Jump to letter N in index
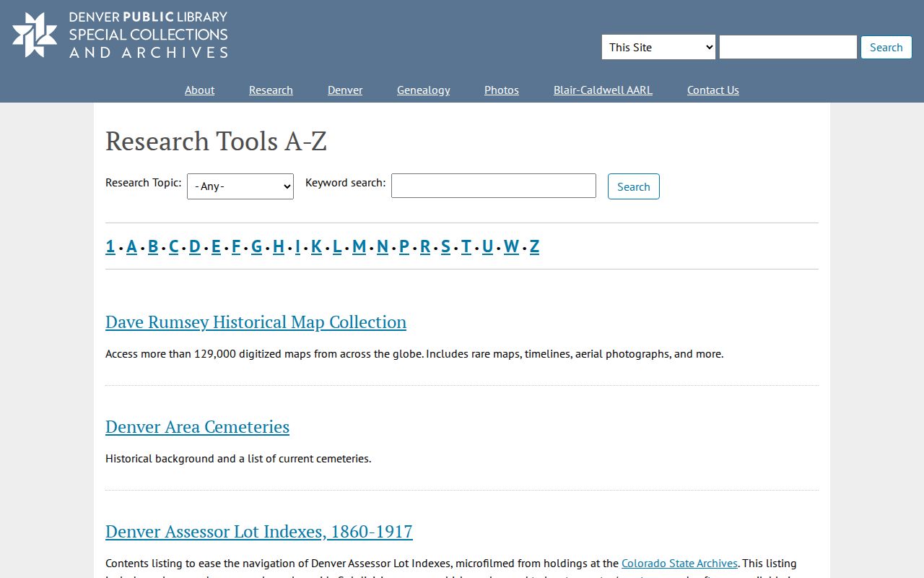This screenshot has height=578, width=924. (x=383, y=246)
